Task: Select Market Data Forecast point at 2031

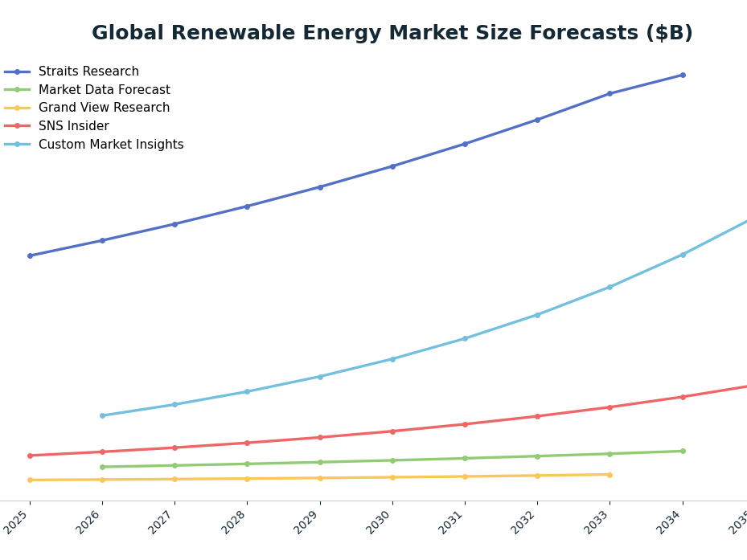Action: click(x=465, y=459)
